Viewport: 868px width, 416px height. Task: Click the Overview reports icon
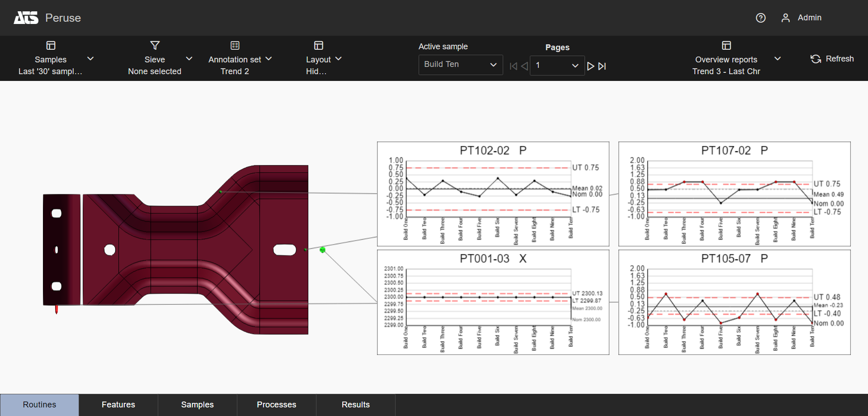tap(726, 45)
